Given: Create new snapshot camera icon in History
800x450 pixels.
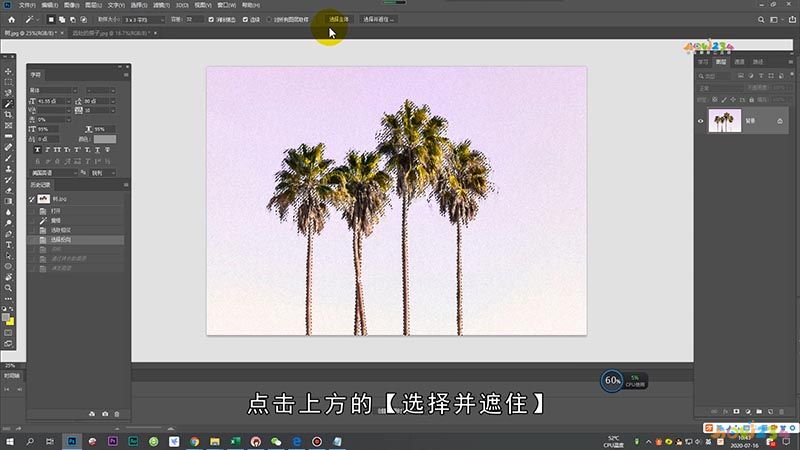Looking at the screenshot, I should 105,414.
